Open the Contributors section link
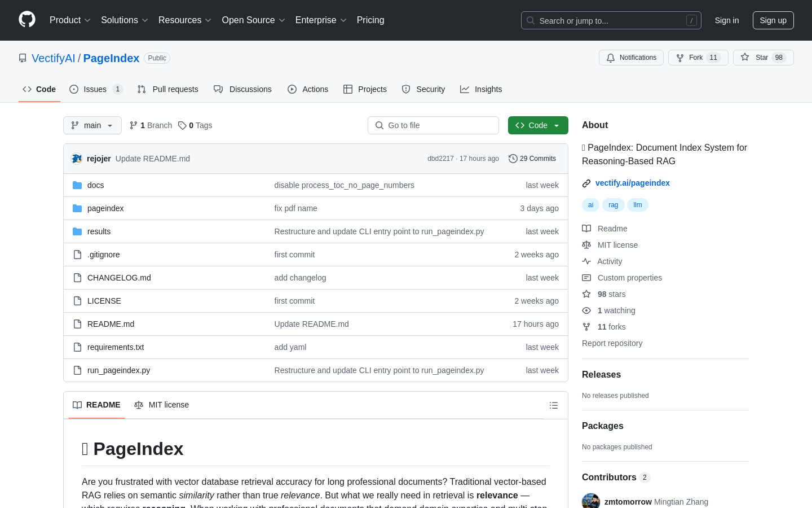This screenshot has height=508, width=812. coord(616,478)
